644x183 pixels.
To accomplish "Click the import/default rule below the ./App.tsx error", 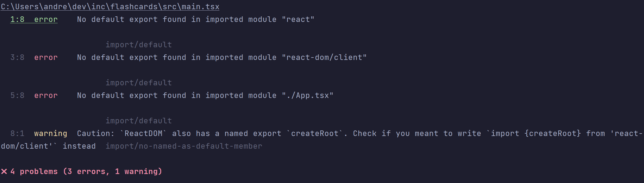I will (x=139, y=121).
